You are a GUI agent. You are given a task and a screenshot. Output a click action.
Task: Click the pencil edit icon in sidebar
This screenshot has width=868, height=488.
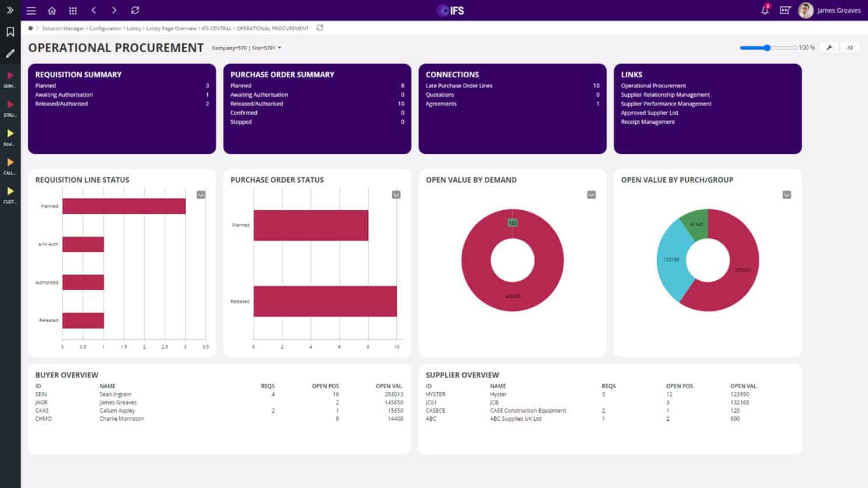[10, 54]
